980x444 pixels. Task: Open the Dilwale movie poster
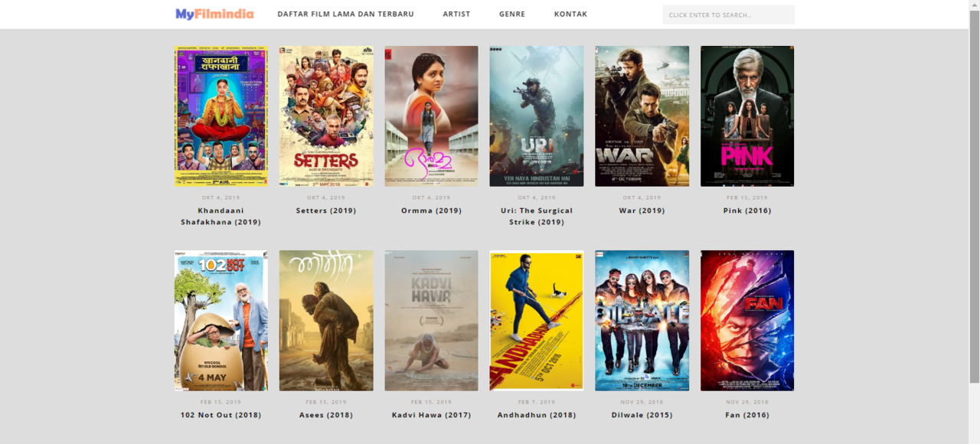[642, 321]
